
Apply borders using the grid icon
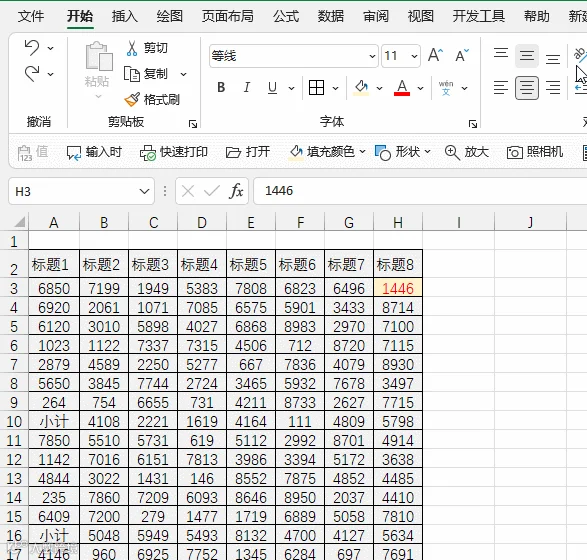[x=316, y=88]
